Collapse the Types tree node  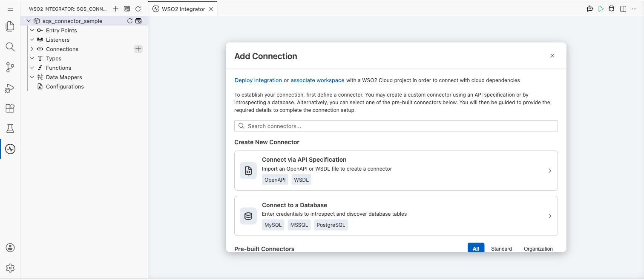click(x=32, y=58)
